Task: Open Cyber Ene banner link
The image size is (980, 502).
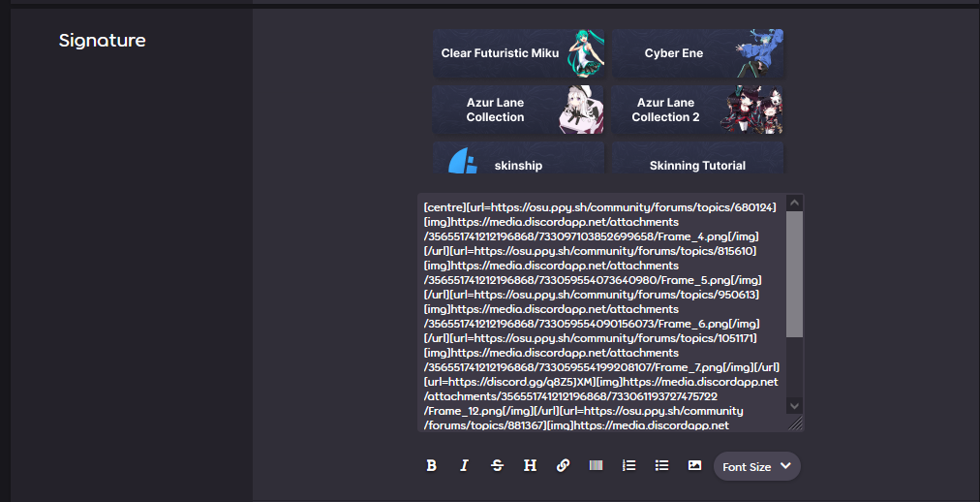Action: (x=697, y=53)
